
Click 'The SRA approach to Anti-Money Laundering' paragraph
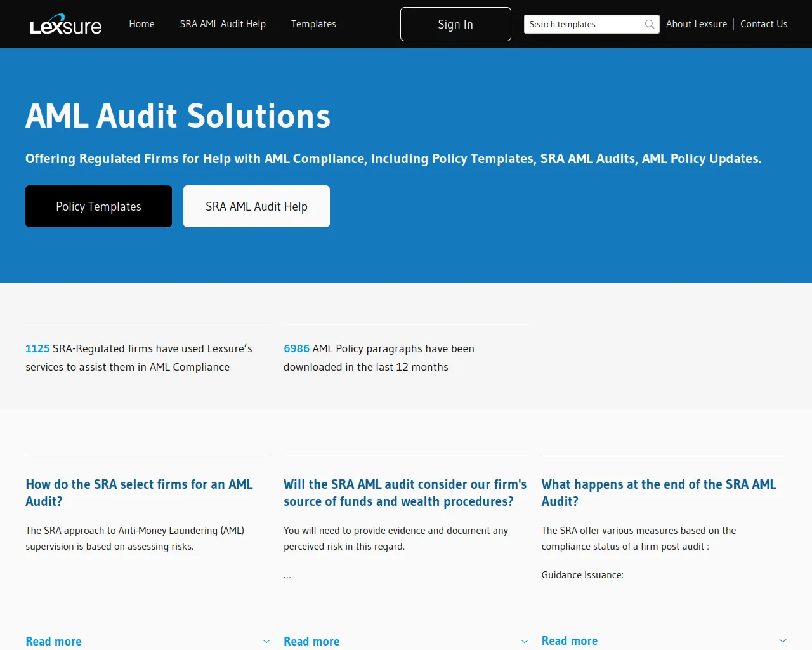coord(135,538)
